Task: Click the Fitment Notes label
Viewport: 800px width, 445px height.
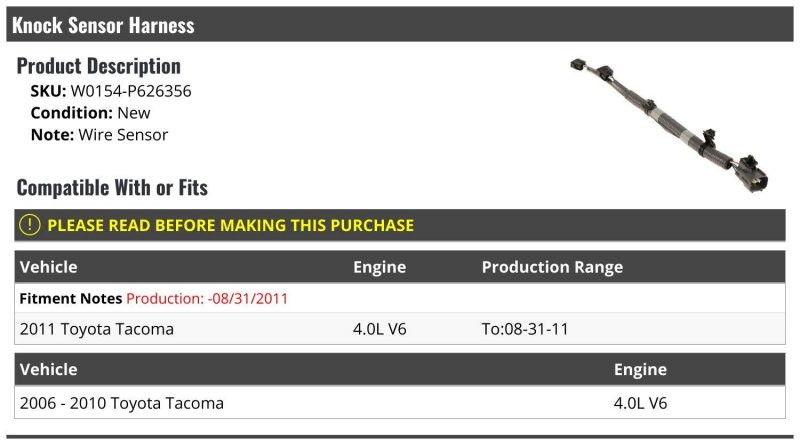Action: [x=70, y=298]
